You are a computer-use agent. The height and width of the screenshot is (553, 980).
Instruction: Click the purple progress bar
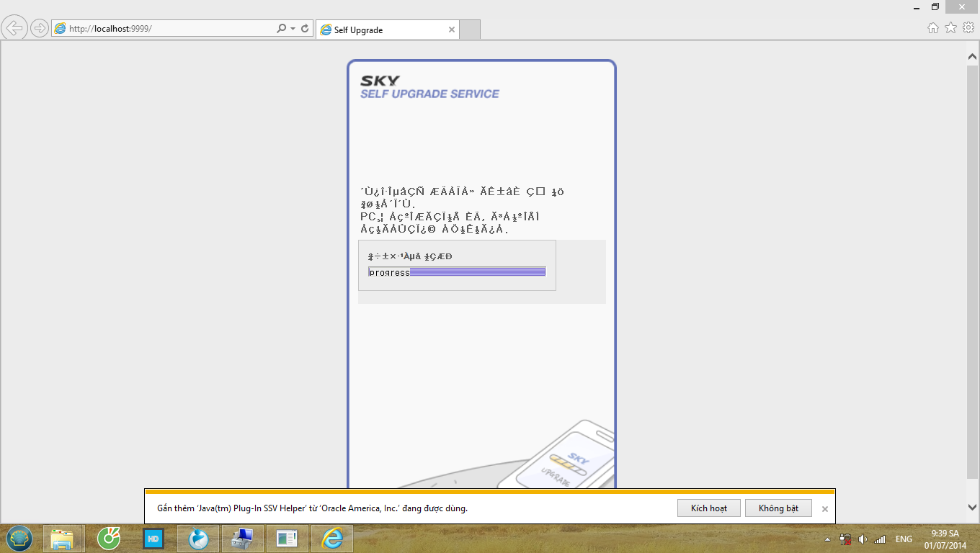[476, 272]
